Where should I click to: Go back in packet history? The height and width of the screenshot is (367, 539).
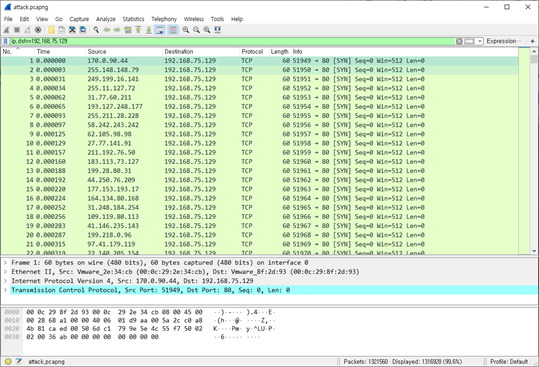(107, 30)
